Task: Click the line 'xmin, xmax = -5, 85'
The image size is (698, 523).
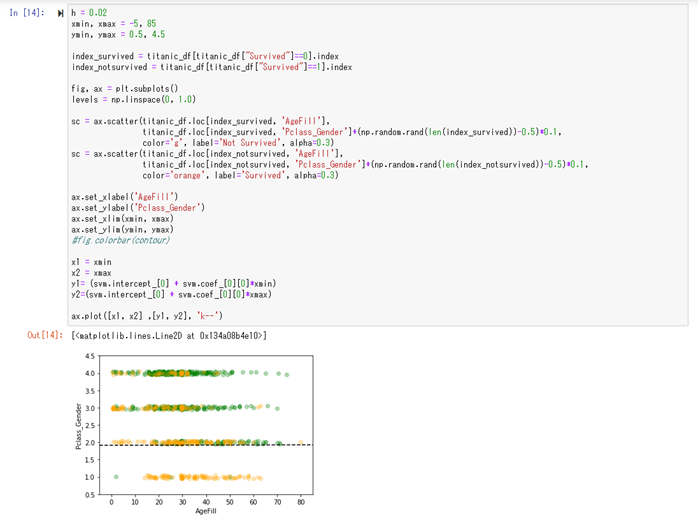Action: pos(114,24)
